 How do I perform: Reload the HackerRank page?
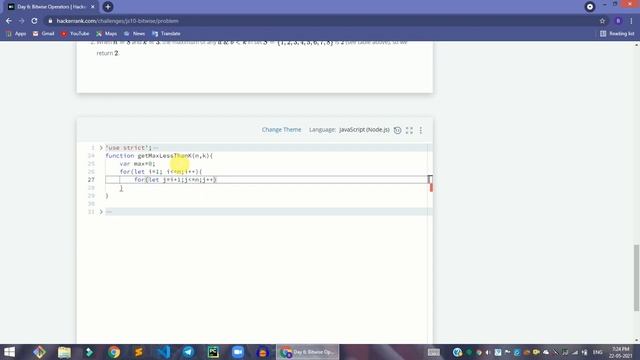(x=34, y=21)
